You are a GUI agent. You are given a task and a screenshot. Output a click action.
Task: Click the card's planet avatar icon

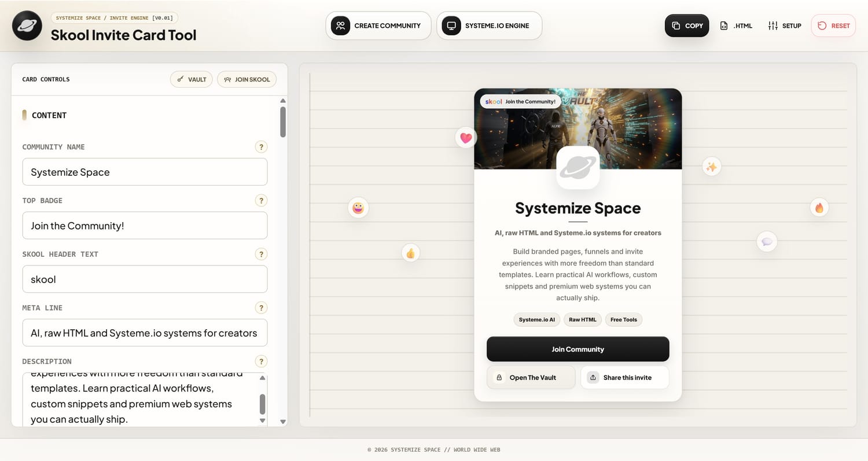click(x=578, y=167)
